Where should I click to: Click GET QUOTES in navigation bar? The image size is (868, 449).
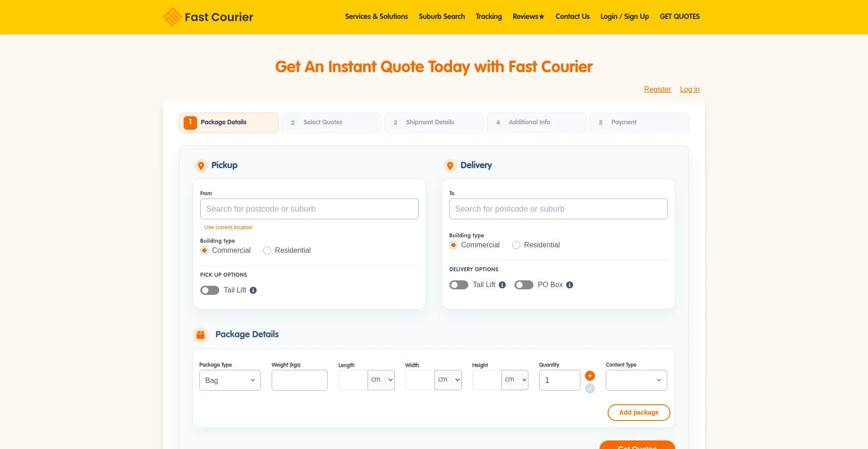[679, 17]
